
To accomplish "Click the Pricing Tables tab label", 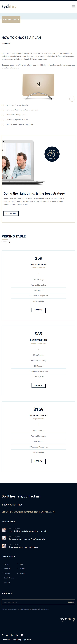I will click(x=11, y=19).
